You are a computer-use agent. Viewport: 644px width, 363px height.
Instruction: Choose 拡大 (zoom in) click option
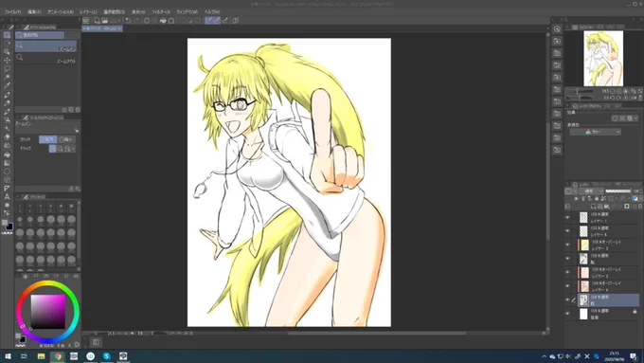(47, 139)
